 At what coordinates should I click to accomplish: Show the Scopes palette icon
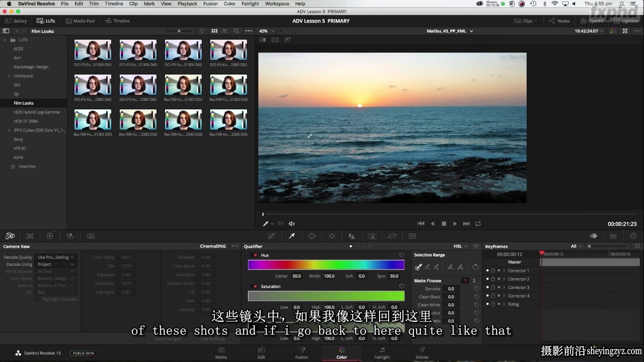[x=613, y=236]
